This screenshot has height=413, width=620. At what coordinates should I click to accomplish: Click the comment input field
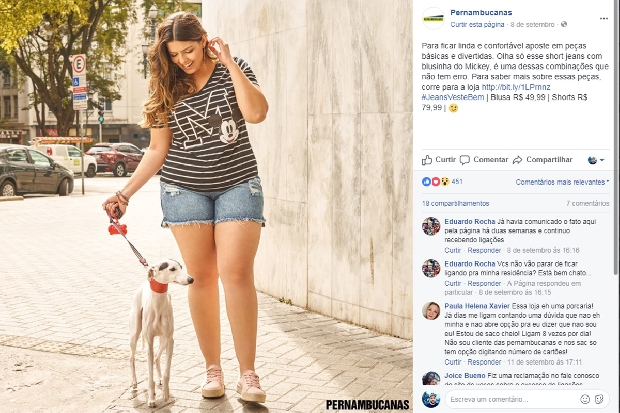(x=512, y=399)
